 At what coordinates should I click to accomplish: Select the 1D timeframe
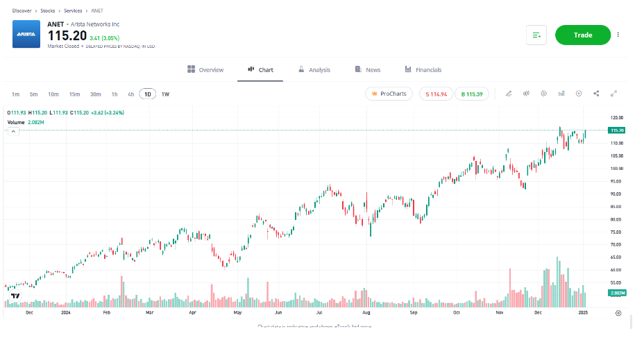[x=147, y=94]
